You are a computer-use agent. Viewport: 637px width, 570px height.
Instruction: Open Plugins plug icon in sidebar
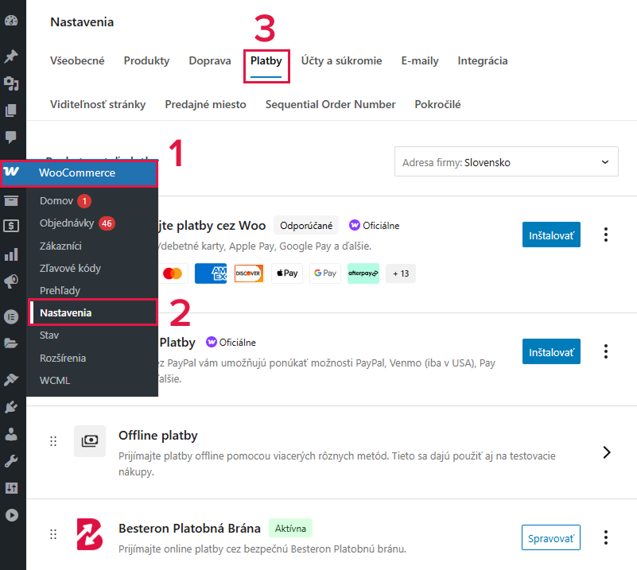[x=11, y=406]
